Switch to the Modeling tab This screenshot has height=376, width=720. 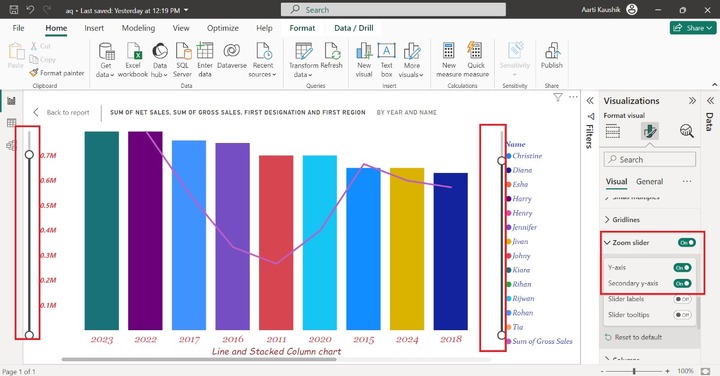click(138, 28)
